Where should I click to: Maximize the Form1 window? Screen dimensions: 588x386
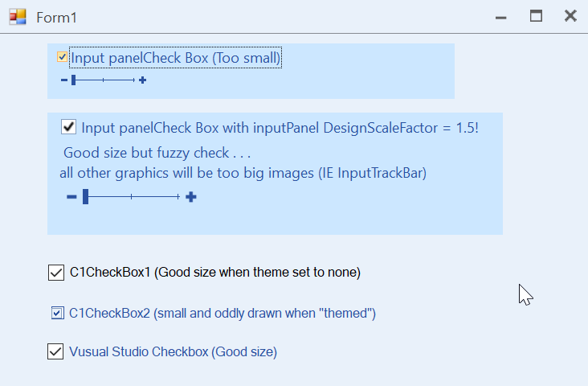(536, 15)
